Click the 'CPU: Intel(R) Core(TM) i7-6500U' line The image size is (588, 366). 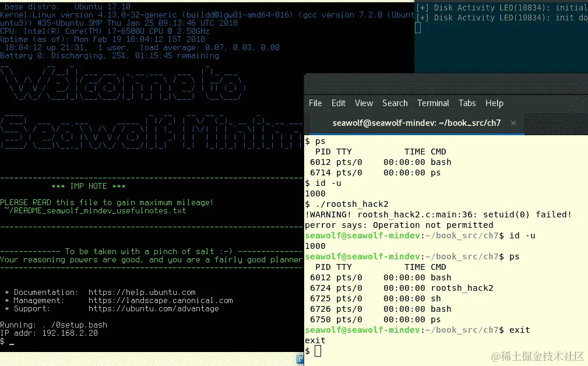pyautogui.click(x=105, y=31)
